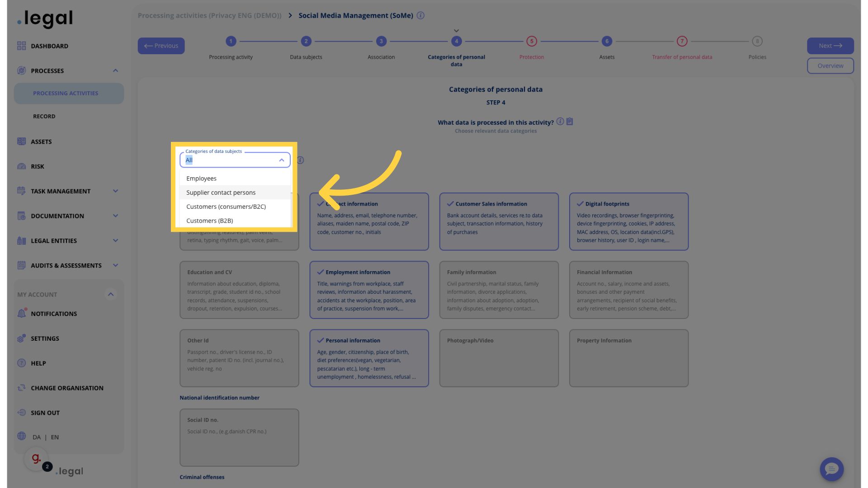Click the Next button to proceed
Screen dimensions: 868x488
(x=830, y=46)
